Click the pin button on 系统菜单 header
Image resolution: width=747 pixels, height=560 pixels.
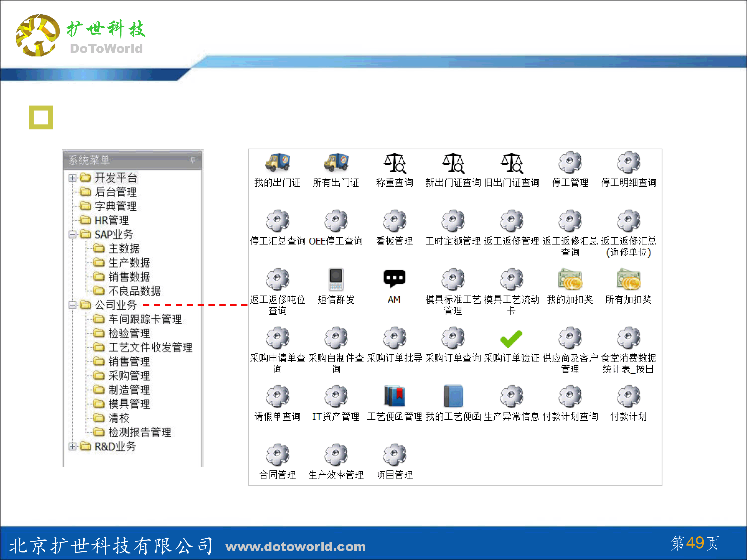tap(192, 160)
